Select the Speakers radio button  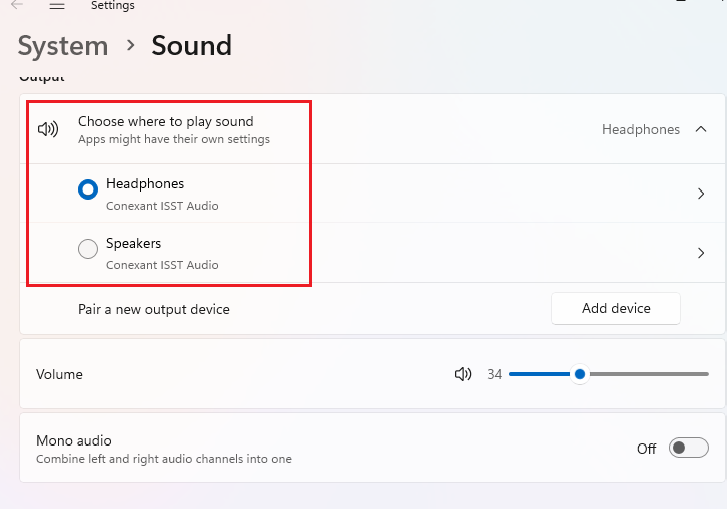[x=88, y=249]
